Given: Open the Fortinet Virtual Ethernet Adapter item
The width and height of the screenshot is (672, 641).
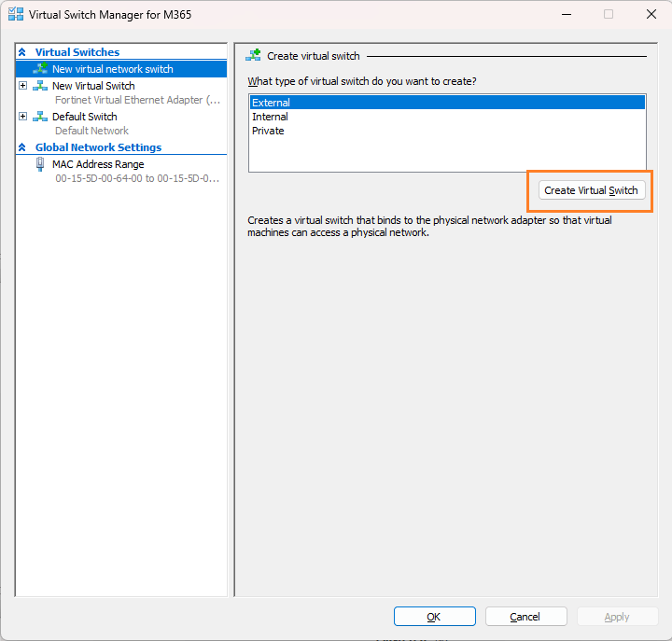Looking at the screenshot, I should (x=137, y=100).
